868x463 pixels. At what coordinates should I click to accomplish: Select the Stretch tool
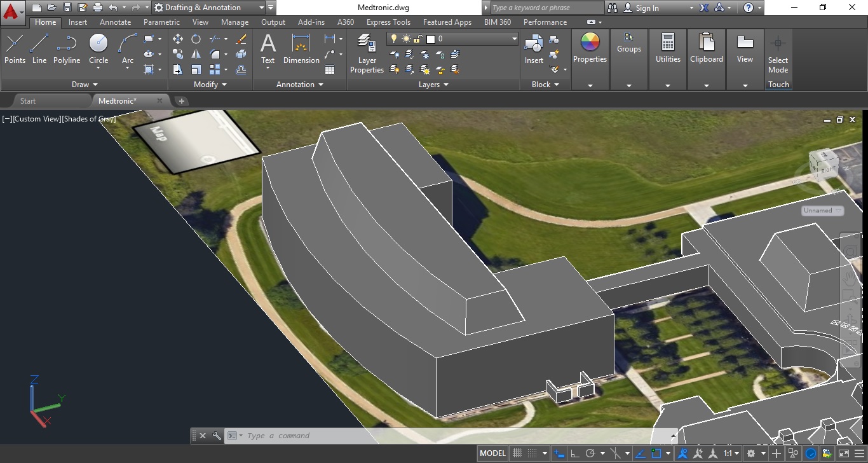click(x=178, y=69)
